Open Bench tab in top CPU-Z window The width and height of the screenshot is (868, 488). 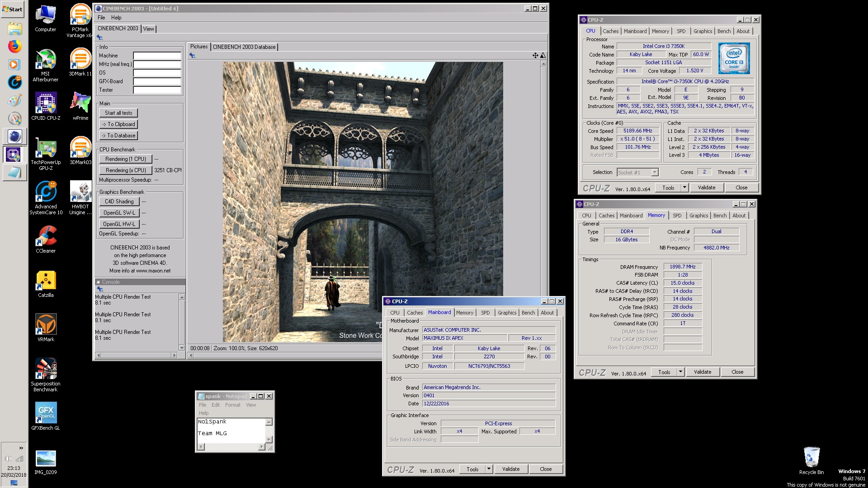(724, 31)
